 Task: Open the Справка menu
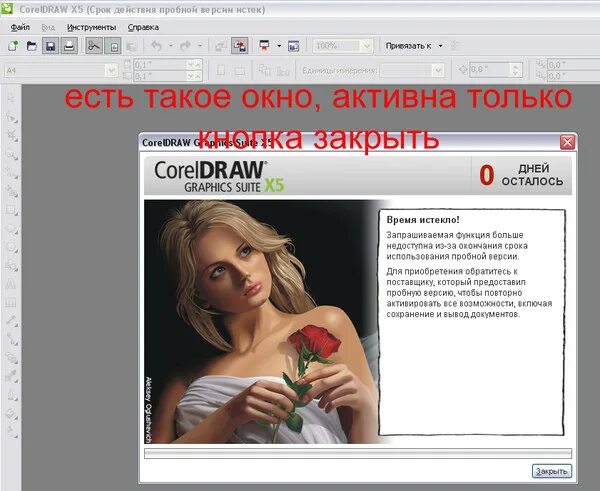click(143, 28)
